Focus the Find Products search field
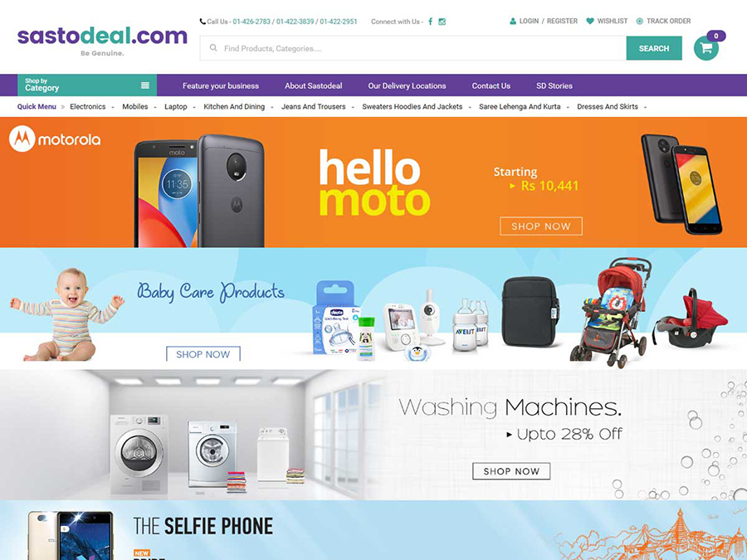The width and height of the screenshot is (747, 560). click(x=413, y=48)
